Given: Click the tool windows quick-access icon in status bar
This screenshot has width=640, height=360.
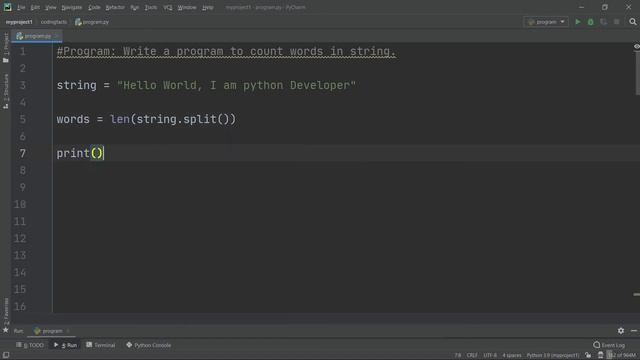Looking at the screenshot, I should [6, 355].
